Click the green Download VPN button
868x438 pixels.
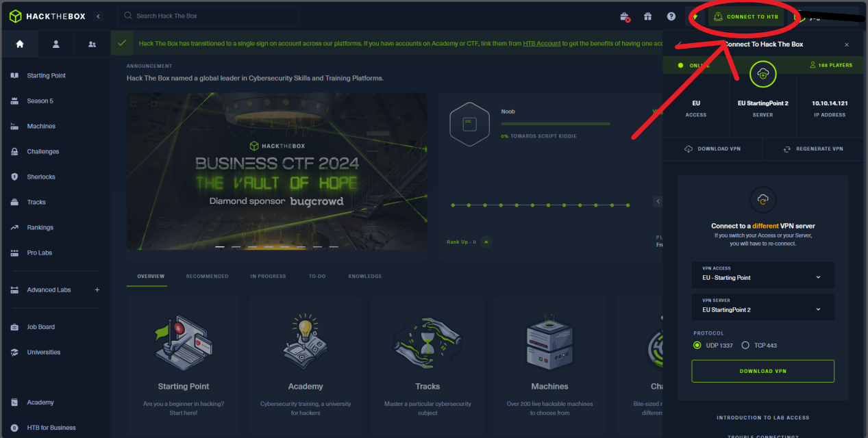762,371
